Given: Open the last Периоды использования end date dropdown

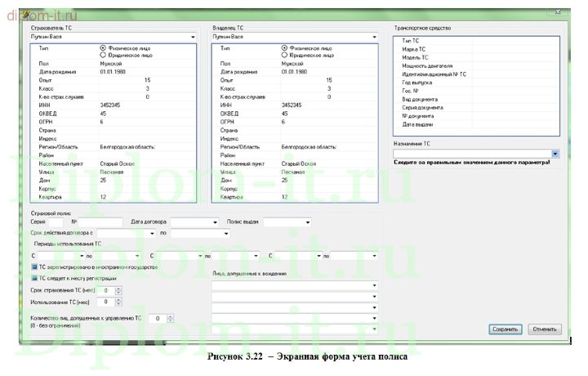Looking at the screenshot, I should 374,256.
